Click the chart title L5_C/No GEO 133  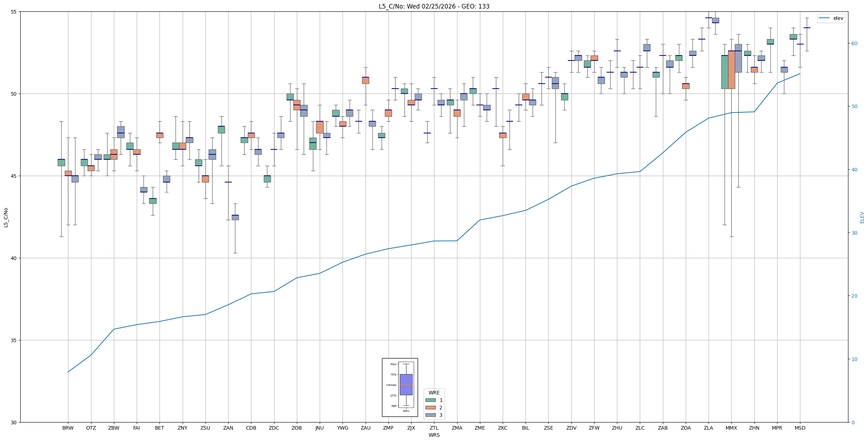coord(434,6)
